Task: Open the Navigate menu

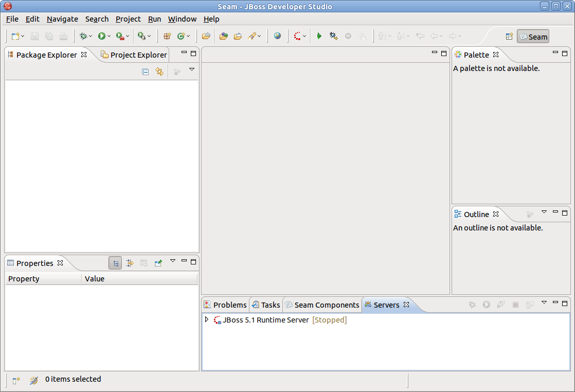Action: coord(62,19)
